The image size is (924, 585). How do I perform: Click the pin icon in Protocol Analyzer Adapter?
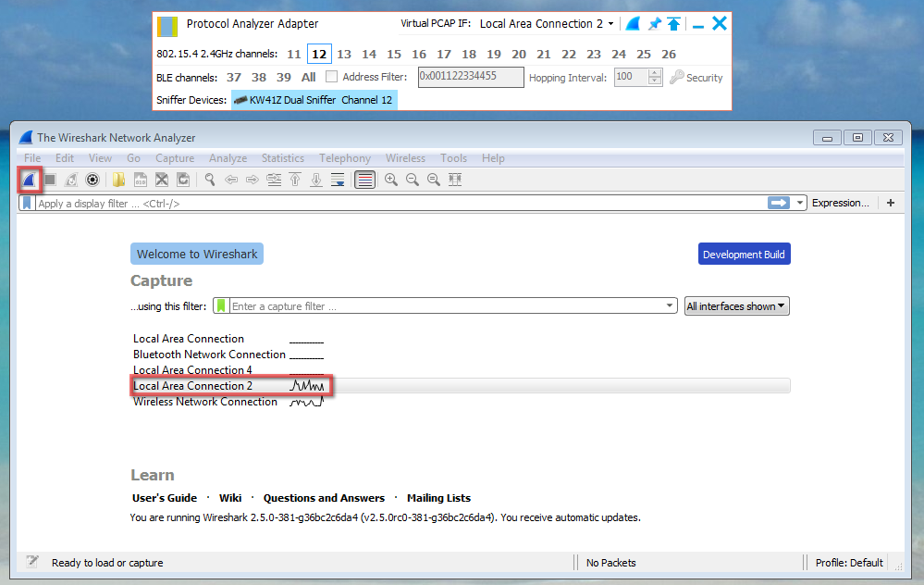click(x=654, y=23)
